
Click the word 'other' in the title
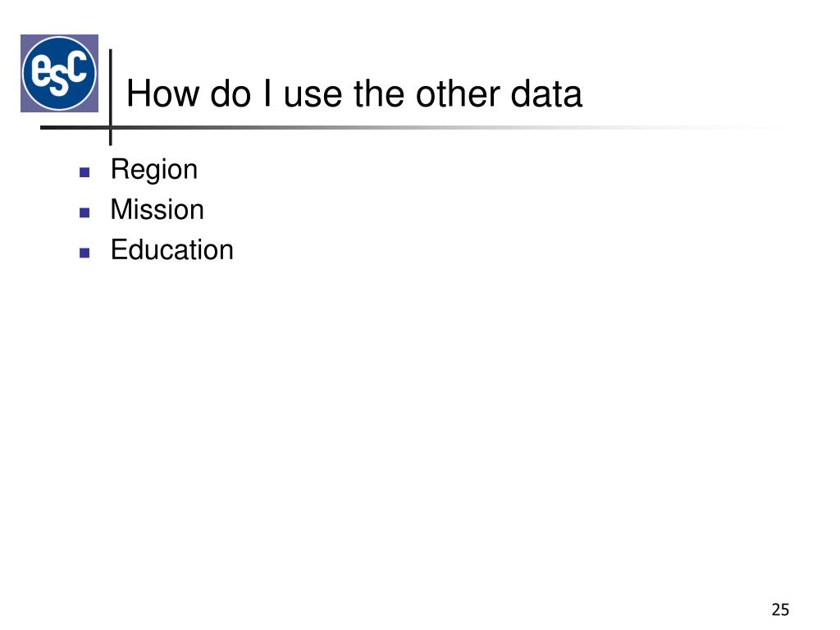tap(457, 94)
